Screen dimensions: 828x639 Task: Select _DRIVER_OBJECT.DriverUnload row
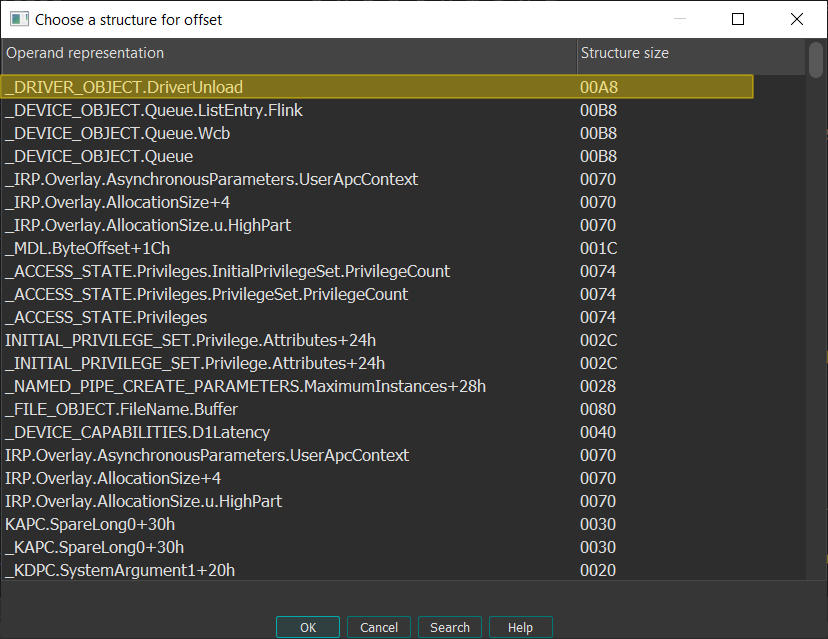coord(124,87)
